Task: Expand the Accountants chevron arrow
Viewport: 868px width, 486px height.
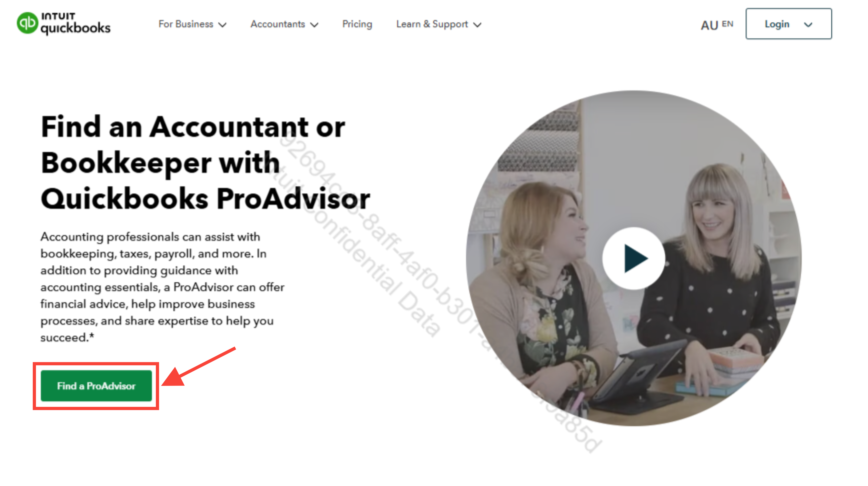Action: [x=314, y=25]
